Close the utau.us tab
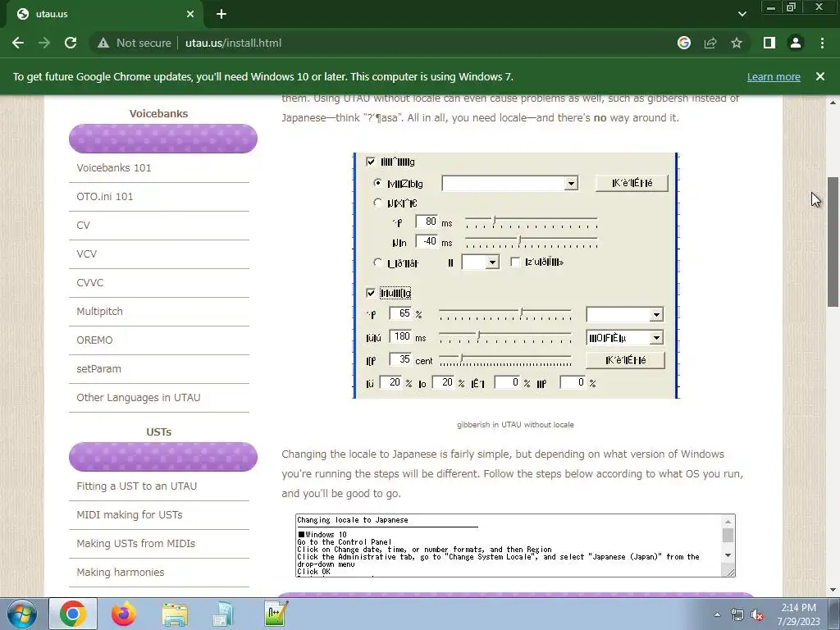840x630 pixels. click(x=190, y=14)
